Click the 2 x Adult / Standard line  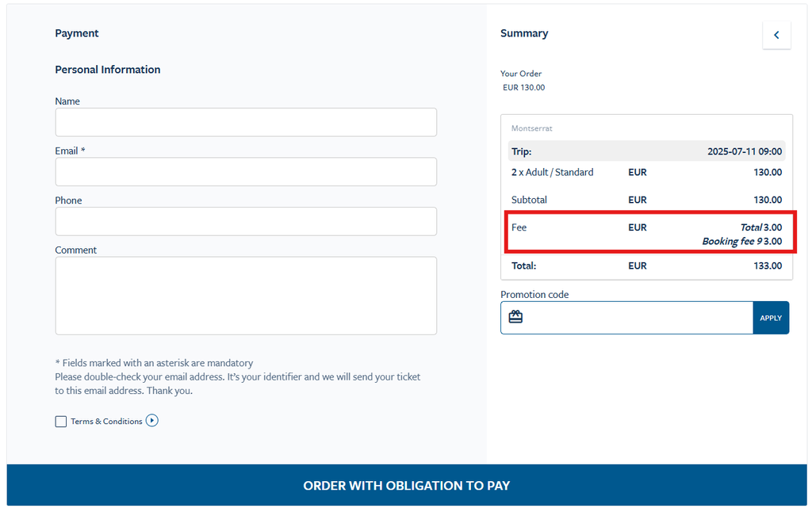point(553,172)
